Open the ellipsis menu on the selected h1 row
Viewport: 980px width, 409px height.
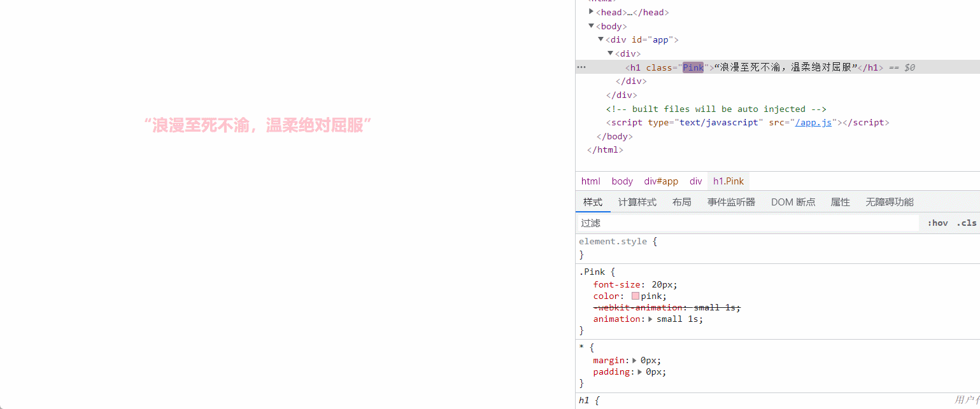pyautogui.click(x=581, y=67)
